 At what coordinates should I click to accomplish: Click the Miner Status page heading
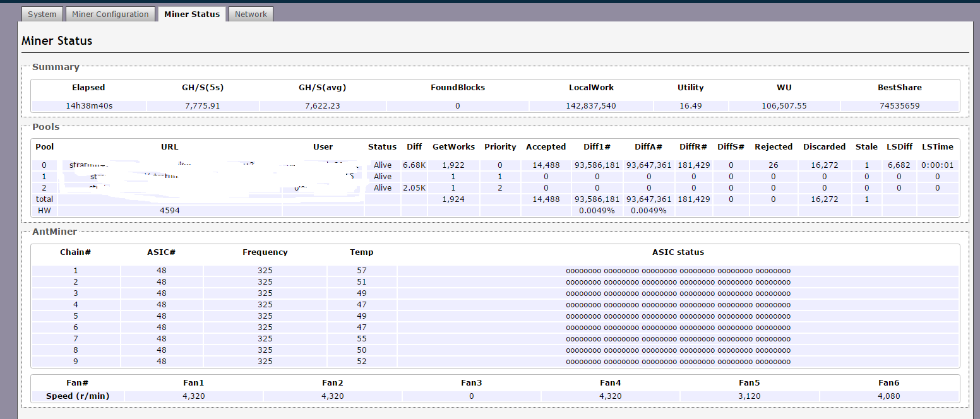tap(57, 41)
